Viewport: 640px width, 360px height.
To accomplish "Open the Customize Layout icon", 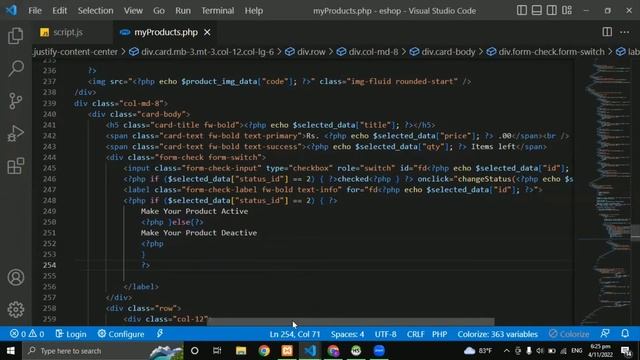I will pos(567,10).
